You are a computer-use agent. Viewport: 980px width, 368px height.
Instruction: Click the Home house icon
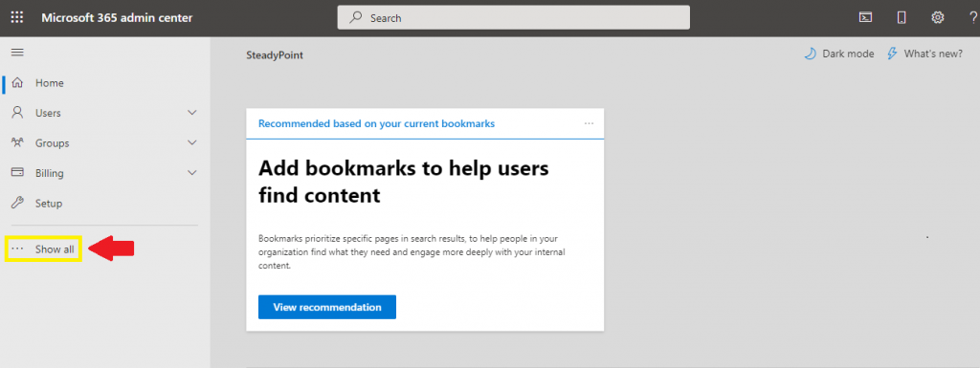[17, 83]
